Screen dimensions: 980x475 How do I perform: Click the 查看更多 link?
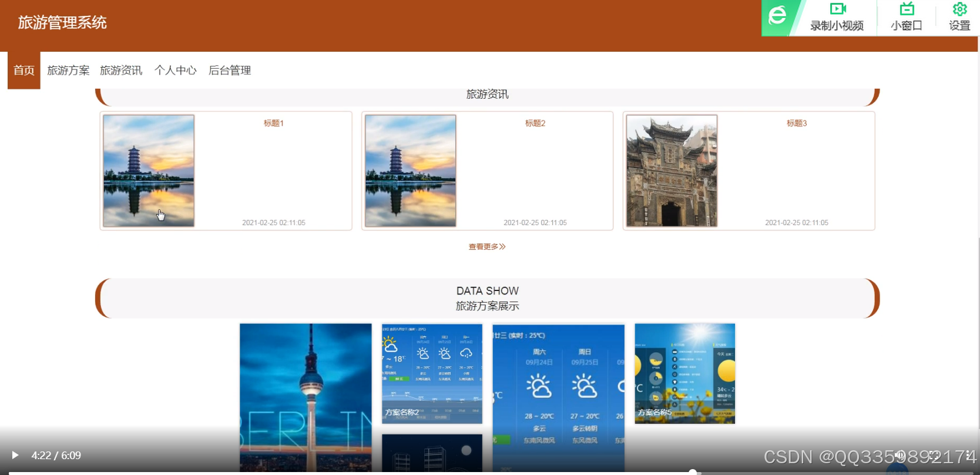pos(487,246)
